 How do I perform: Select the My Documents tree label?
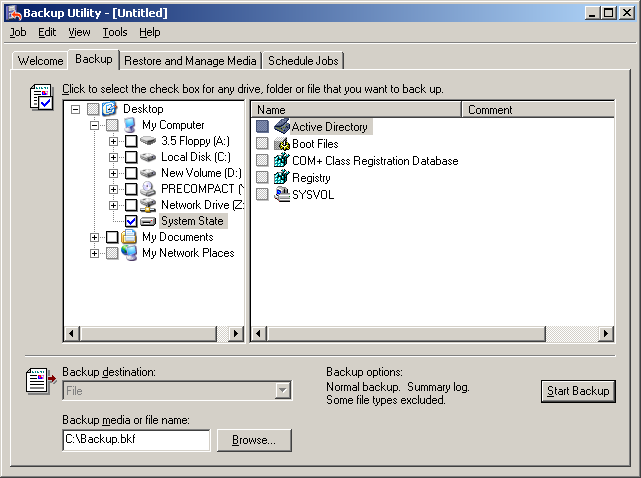178,237
